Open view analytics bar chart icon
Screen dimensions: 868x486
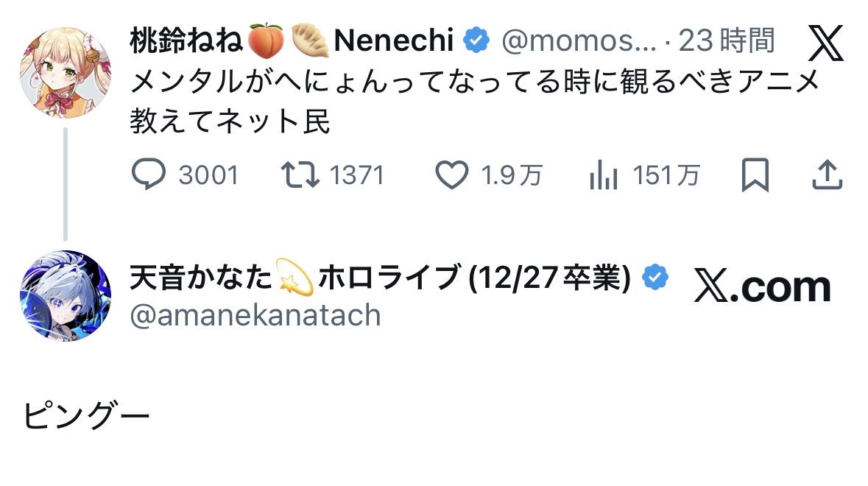click(603, 176)
